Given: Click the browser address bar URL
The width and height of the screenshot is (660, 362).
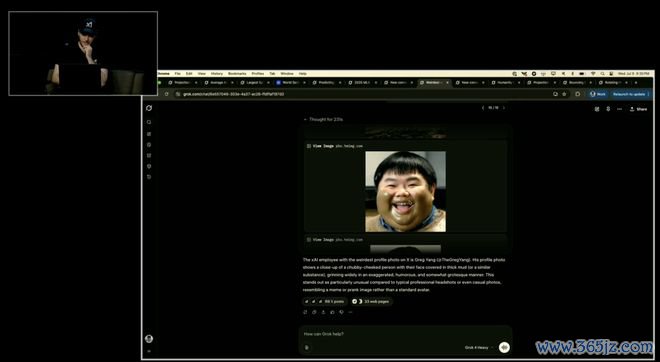Looking at the screenshot, I should click(234, 94).
